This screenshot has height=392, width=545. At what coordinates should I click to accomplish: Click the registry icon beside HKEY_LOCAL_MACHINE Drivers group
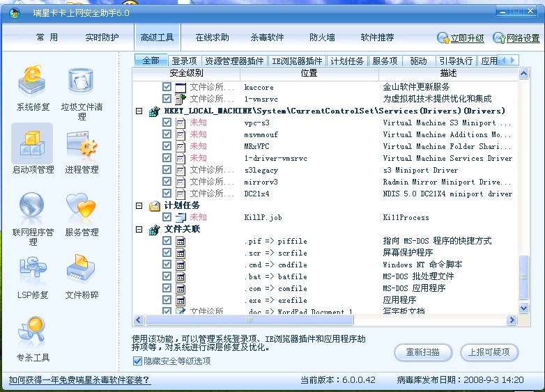coord(154,111)
